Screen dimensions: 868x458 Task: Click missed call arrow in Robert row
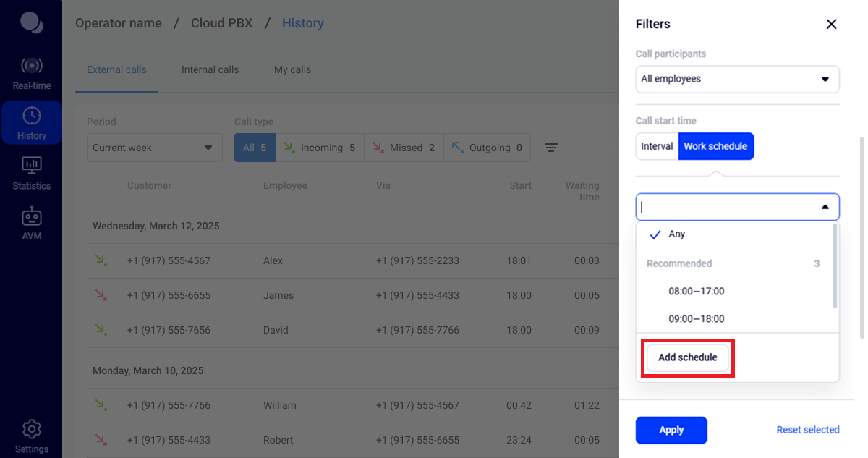100,440
